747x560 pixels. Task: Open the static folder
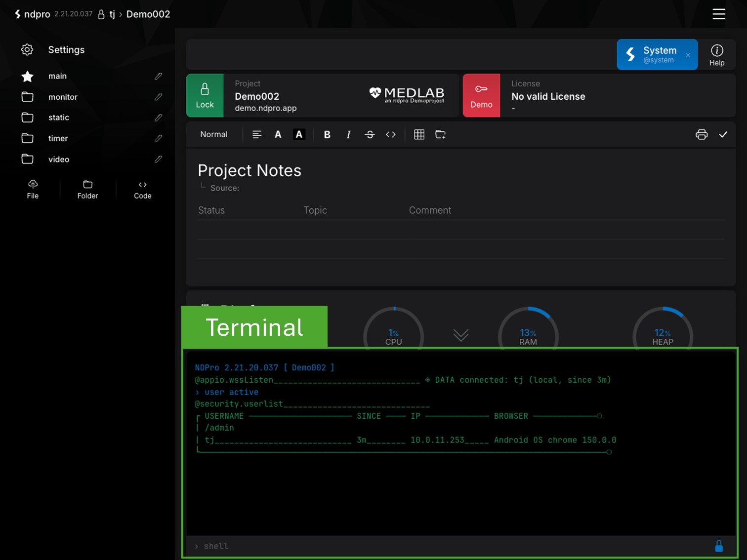(59, 118)
